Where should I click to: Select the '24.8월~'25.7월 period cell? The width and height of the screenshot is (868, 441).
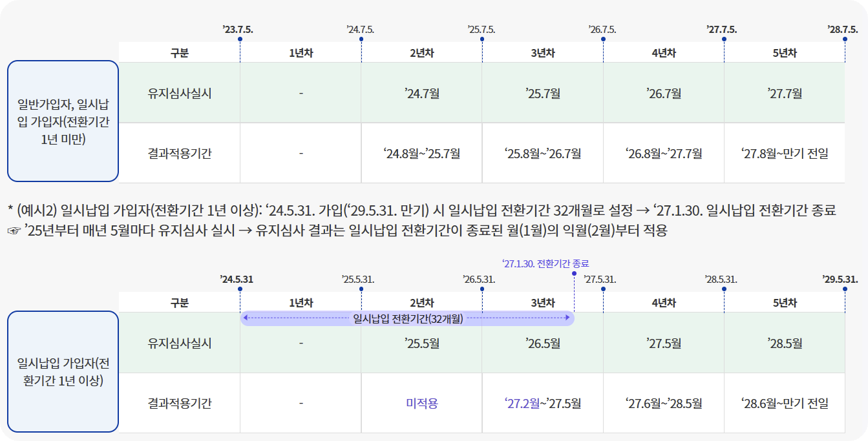coord(421,154)
